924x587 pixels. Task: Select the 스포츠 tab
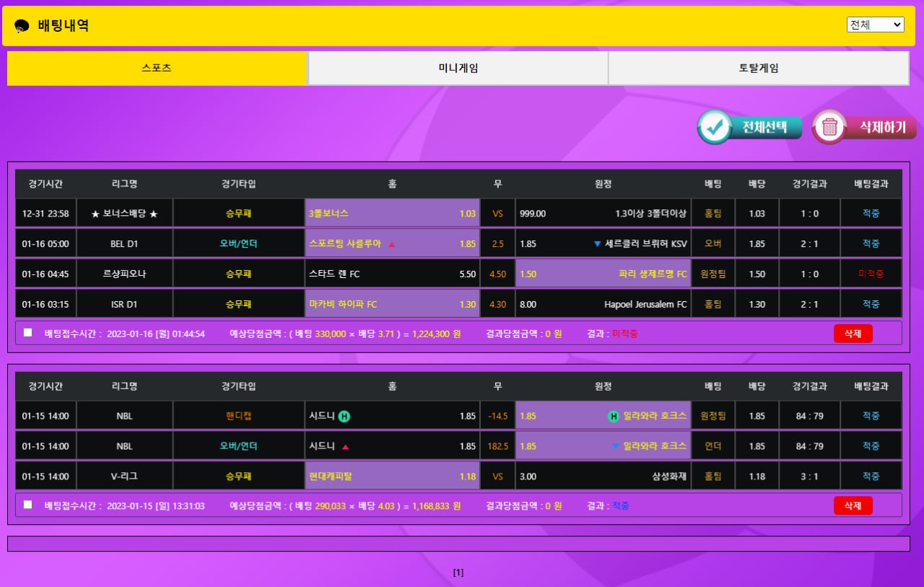157,69
